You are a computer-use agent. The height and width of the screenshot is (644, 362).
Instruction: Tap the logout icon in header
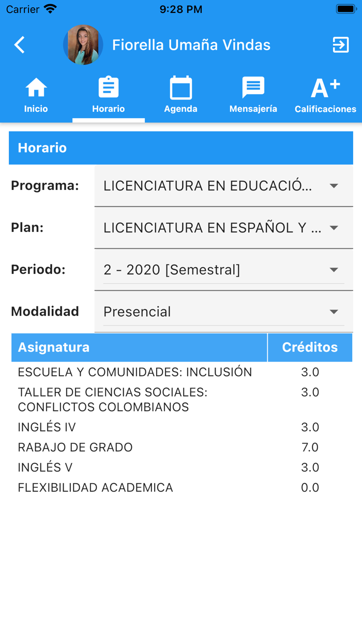coord(341,45)
